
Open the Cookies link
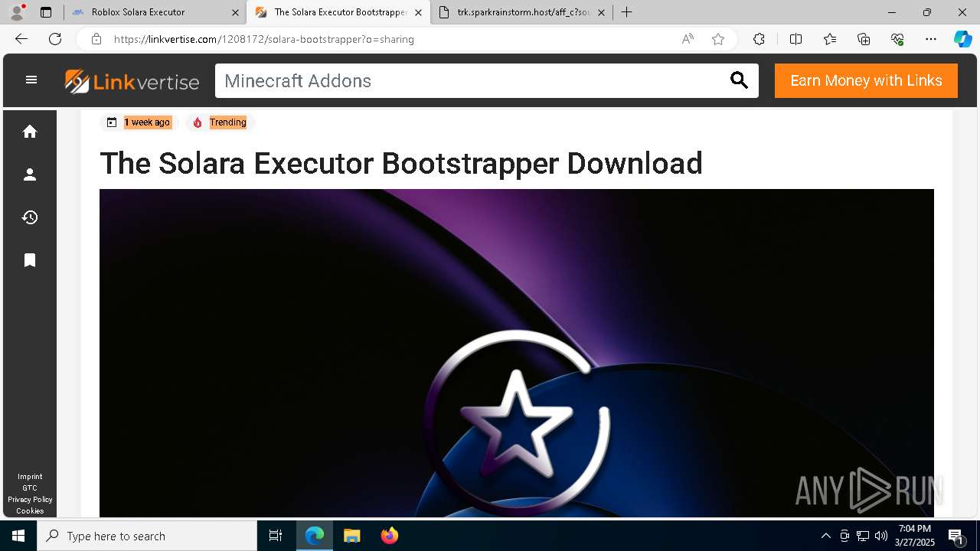click(30, 511)
